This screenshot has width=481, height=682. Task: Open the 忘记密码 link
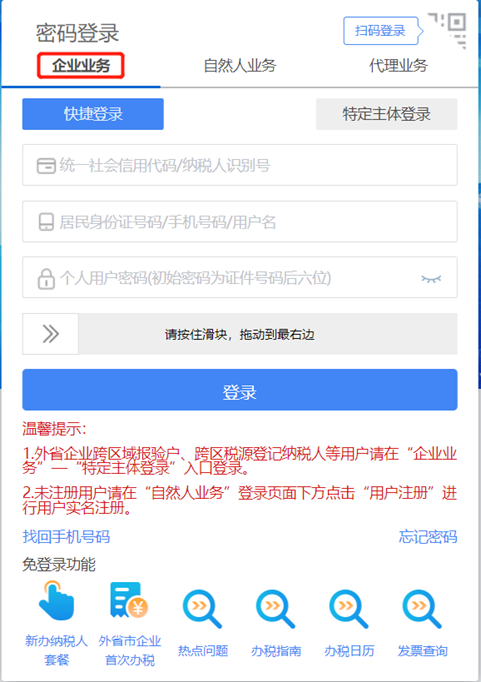428,537
